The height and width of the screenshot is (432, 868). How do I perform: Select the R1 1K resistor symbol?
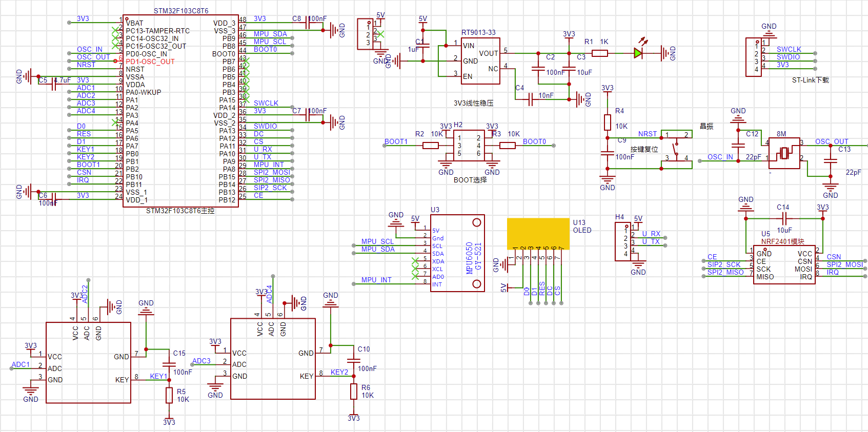599,53
